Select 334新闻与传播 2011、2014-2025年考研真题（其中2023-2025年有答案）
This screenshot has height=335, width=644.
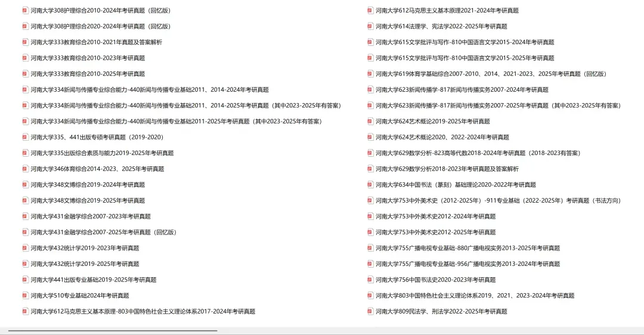(185, 106)
